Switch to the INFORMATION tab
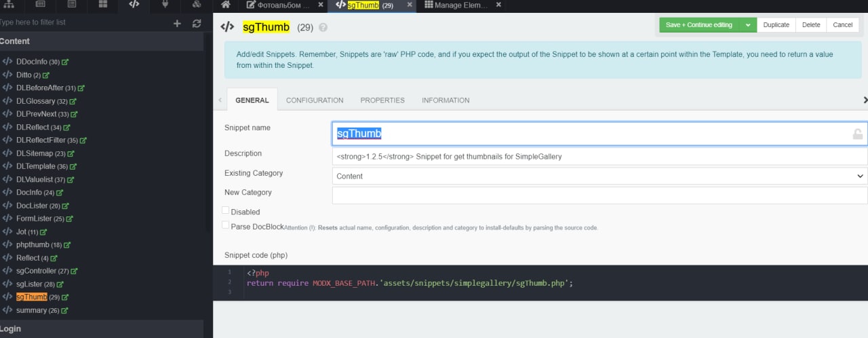Image resolution: width=868 pixels, height=338 pixels. (x=446, y=100)
